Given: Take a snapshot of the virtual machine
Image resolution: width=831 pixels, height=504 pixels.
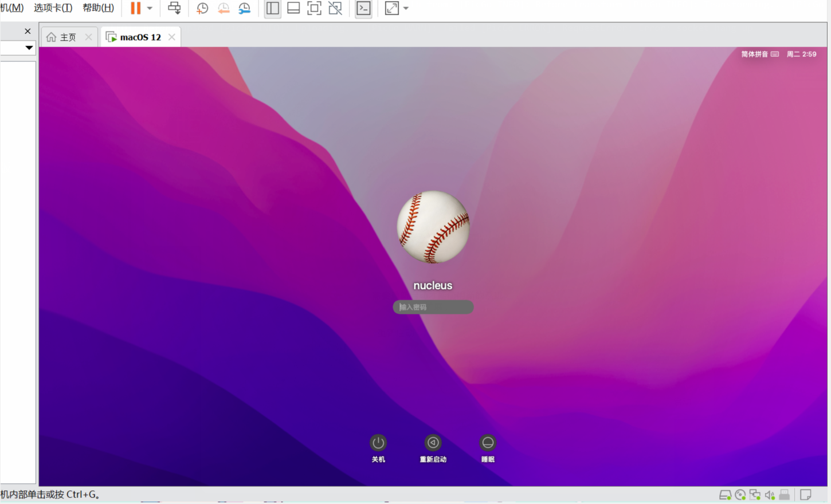Looking at the screenshot, I should [202, 8].
